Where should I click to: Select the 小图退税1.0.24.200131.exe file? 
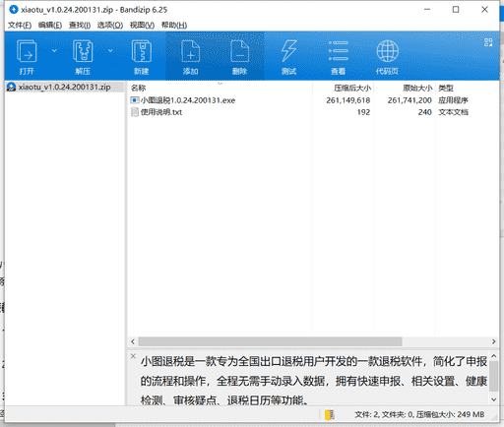(188, 100)
